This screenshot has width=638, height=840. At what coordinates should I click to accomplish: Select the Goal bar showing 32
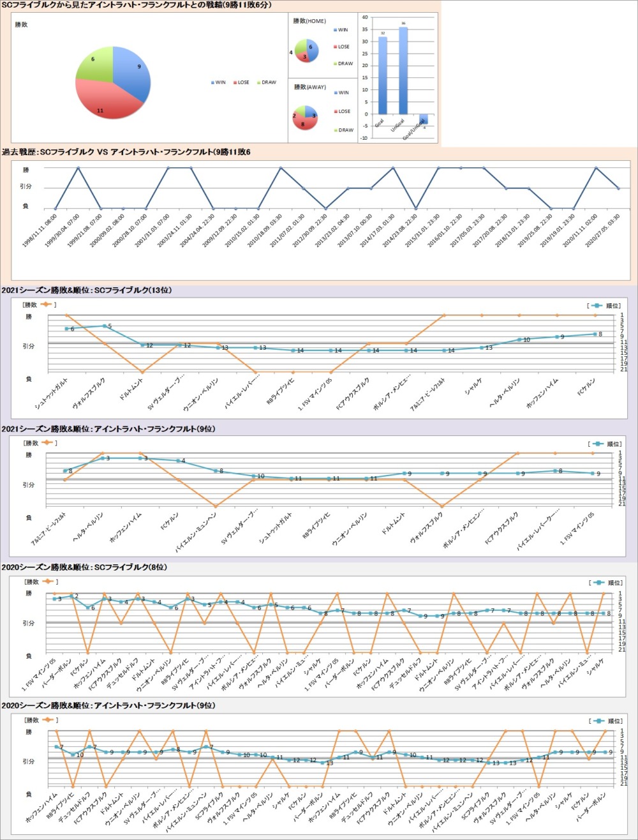coord(382,75)
